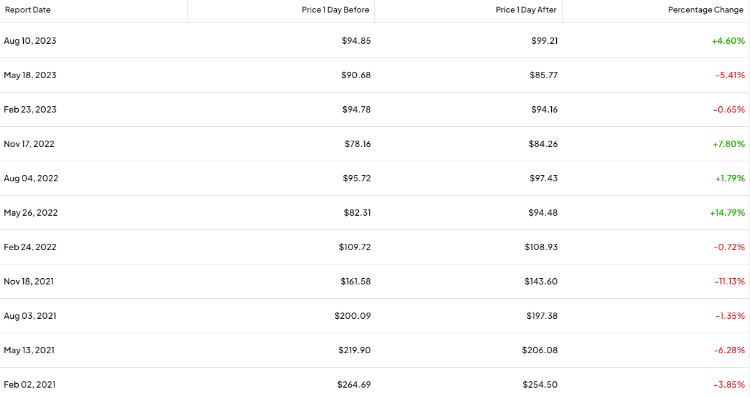
Task: Select the Aug 10, 2023 report row
Action: [x=375, y=41]
